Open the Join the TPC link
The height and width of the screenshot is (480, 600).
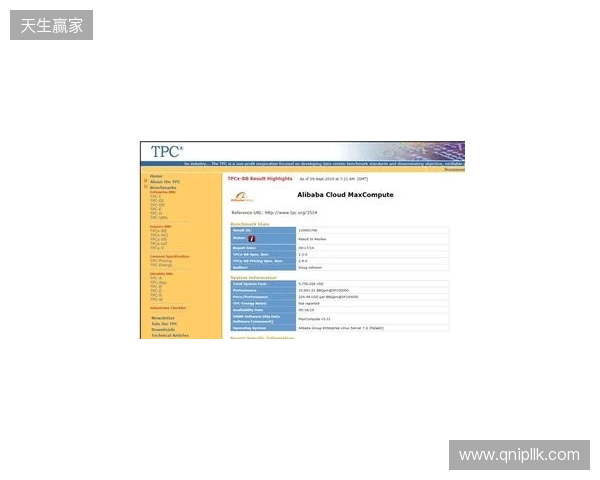[x=165, y=324]
